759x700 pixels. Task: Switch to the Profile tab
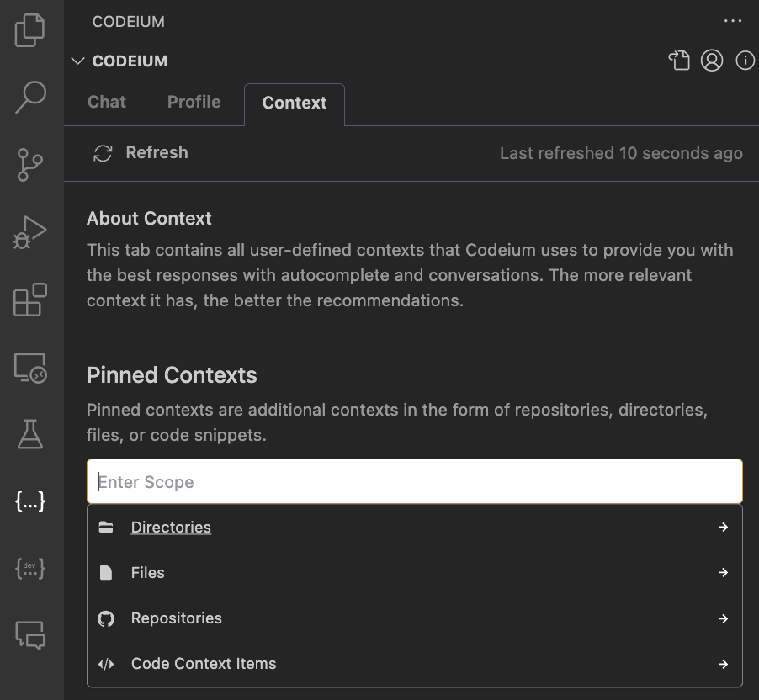[x=194, y=102]
